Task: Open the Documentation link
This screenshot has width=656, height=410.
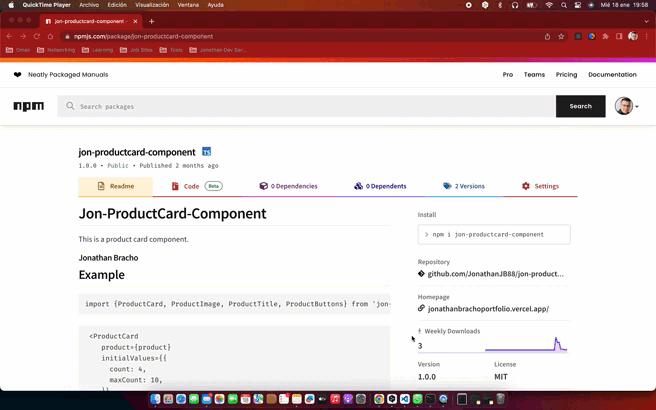Action: pyautogui.click(x=612, y=74)
